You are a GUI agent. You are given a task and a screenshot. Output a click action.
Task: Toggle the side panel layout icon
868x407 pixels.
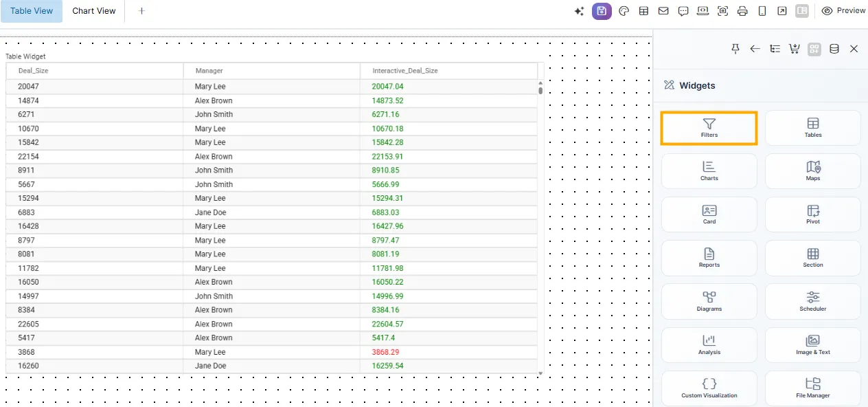tap(801, 11)
